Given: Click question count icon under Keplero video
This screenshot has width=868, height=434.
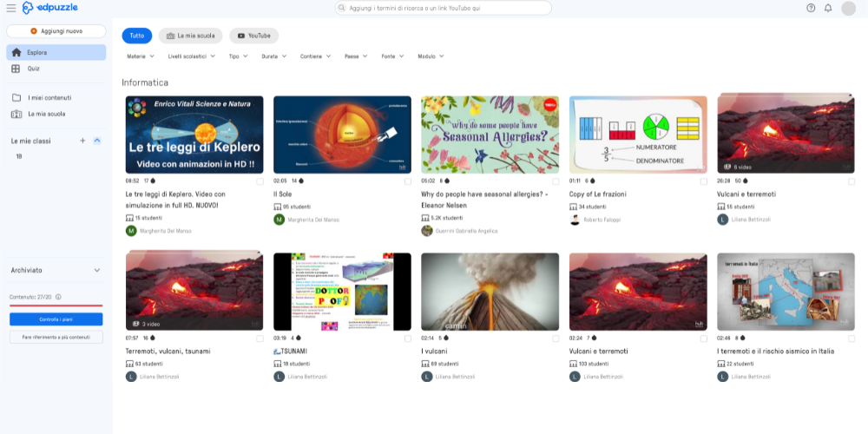Looking at the screenshot, I should 154,181.
